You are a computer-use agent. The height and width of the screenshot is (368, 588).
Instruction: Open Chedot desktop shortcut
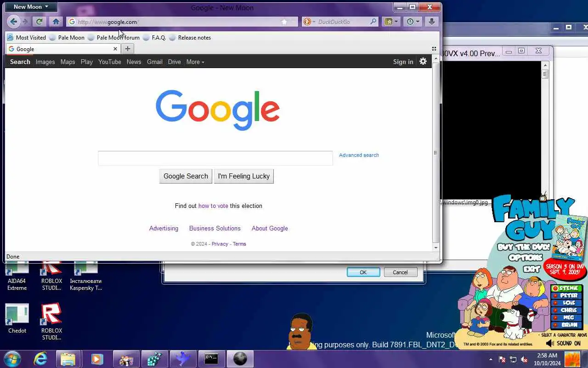(x=17, y=318)
